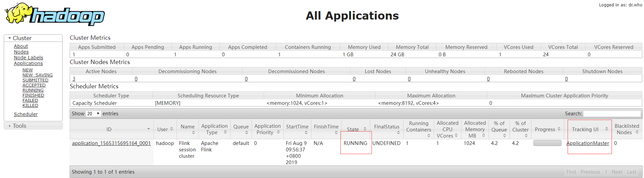Open Decommissioning Nodes count link
644x178 pixels.
coord(136,79)
